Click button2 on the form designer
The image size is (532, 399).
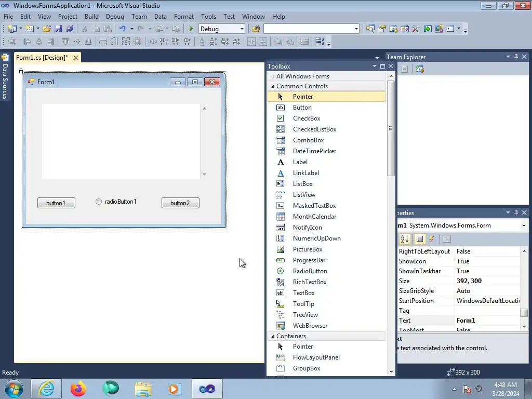pyautogui.click(x=180, y=203)
